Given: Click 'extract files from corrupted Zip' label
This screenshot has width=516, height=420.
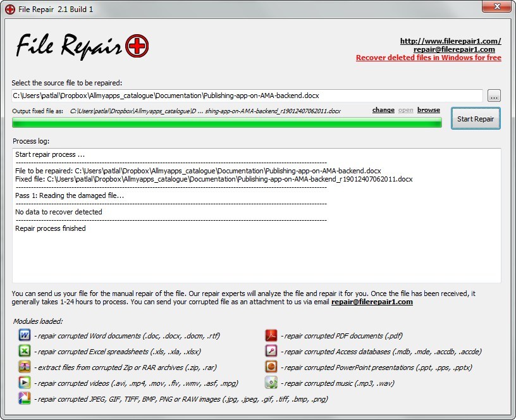Looking at the screenshot, I should [125, 367].
